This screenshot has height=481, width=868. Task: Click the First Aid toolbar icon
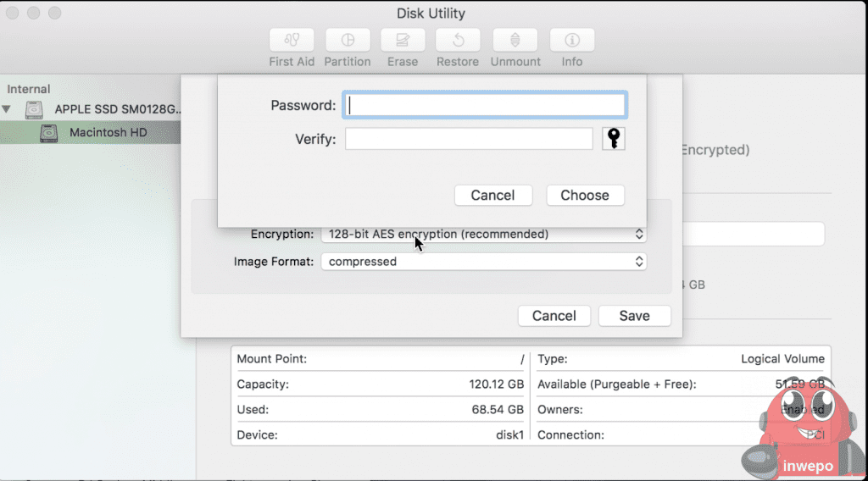point(292,40)
